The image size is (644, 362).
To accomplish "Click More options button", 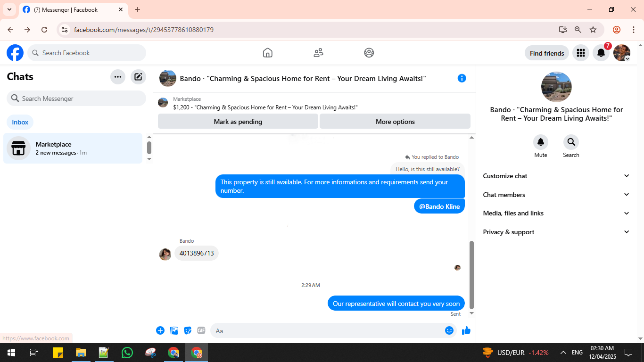I will (x=395, y=121).
